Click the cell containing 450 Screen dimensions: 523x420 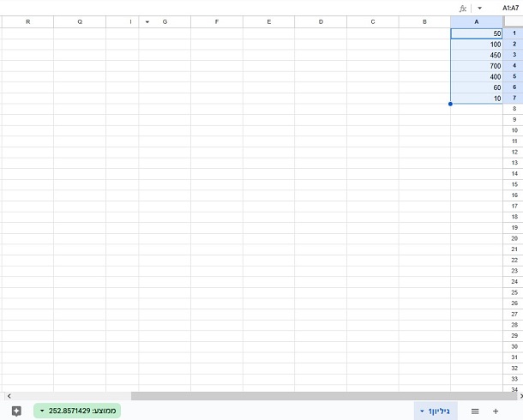pos(477,55)
